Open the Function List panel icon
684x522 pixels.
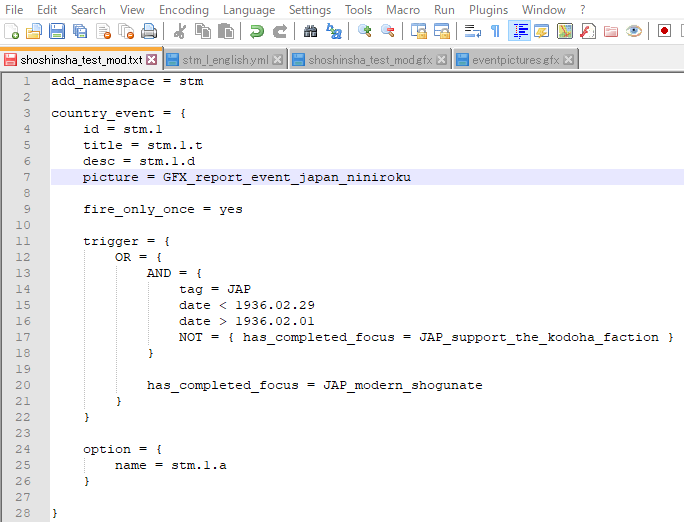(x=588, y=31)
